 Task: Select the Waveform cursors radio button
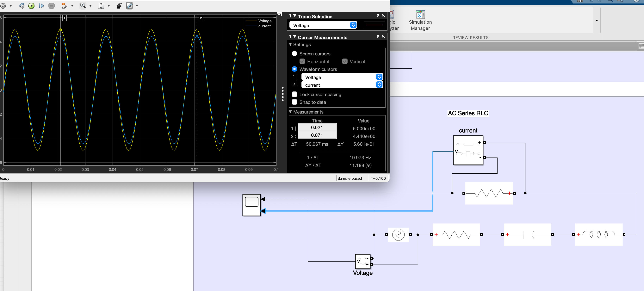point(294,69)
